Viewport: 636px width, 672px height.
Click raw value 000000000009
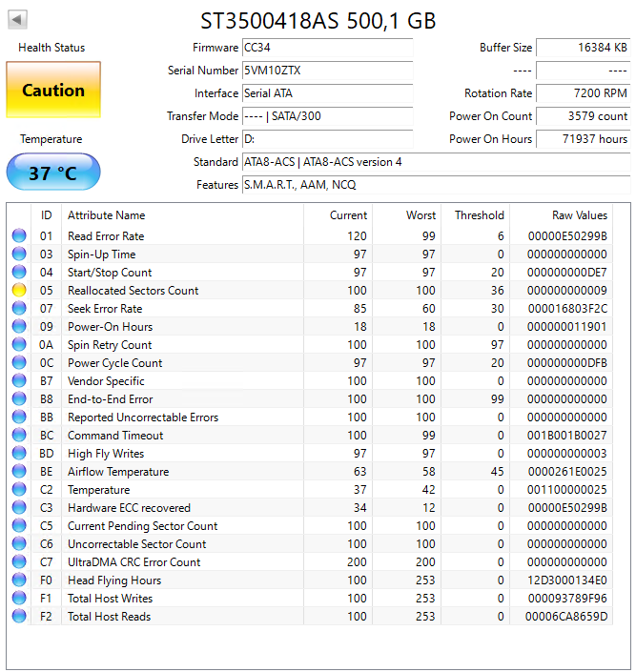tap(567, 291)
